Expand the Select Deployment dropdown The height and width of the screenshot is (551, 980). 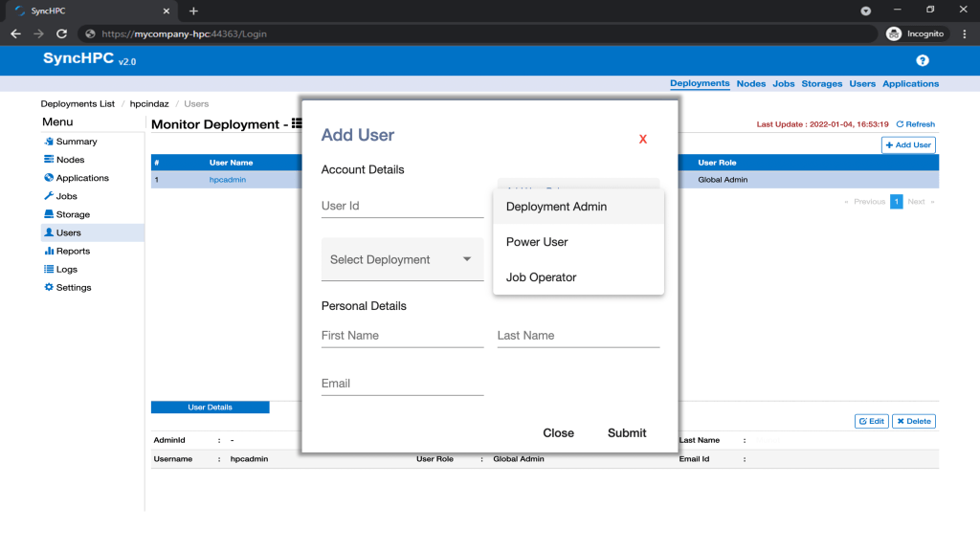[x=402, y=259]
